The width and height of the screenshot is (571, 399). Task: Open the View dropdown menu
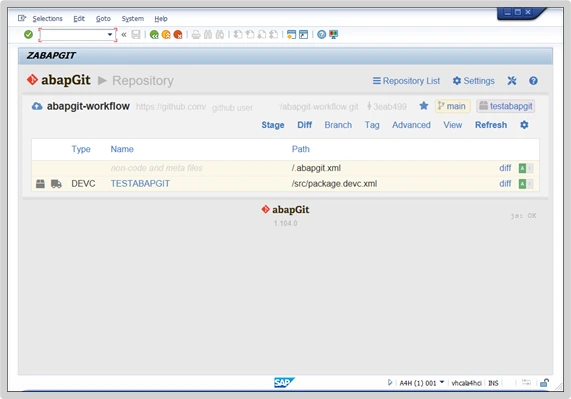pyautogui.click(x=453, y=125)
